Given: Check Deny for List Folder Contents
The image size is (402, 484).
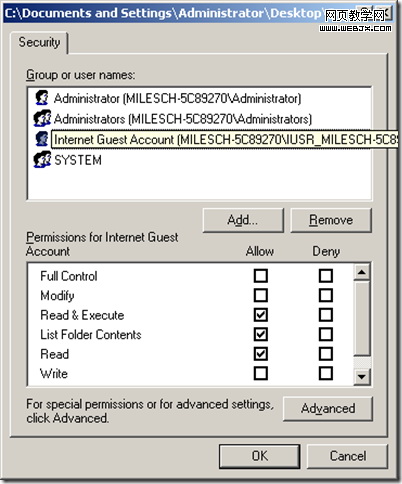Looking at the screenshot, I should (x=326, y=334).
